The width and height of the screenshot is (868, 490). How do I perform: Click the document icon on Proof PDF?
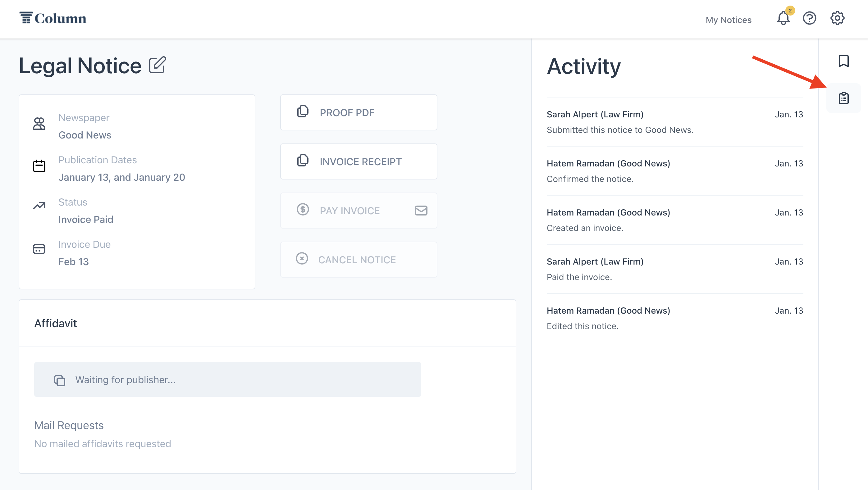point(303,111)
